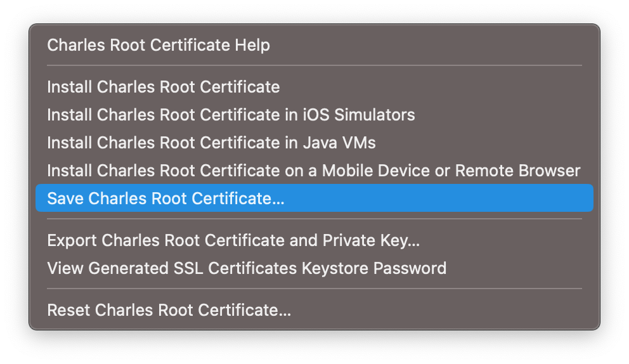Select the Reset certificate menu entry
The image size is (629, 364).
314,310
